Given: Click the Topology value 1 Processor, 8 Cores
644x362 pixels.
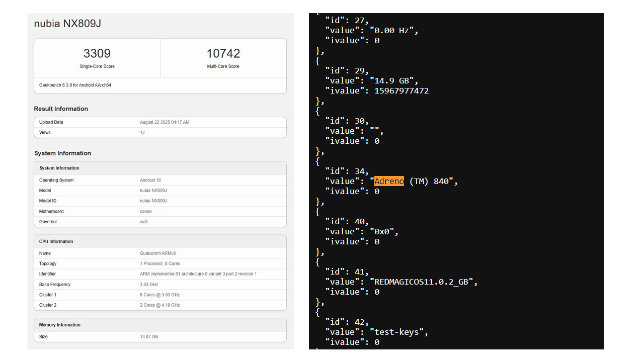Looking at the screenshot, I should point(160,263).
